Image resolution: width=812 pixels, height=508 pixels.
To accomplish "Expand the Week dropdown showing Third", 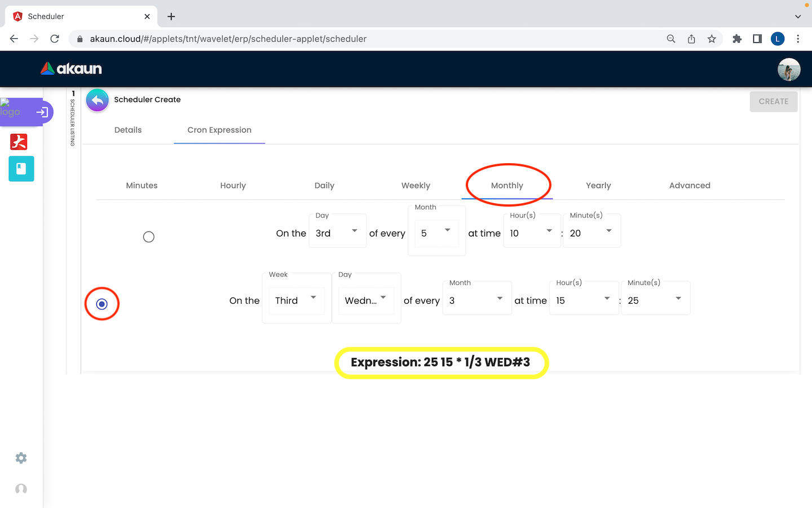I will click(x=296, y=300).
